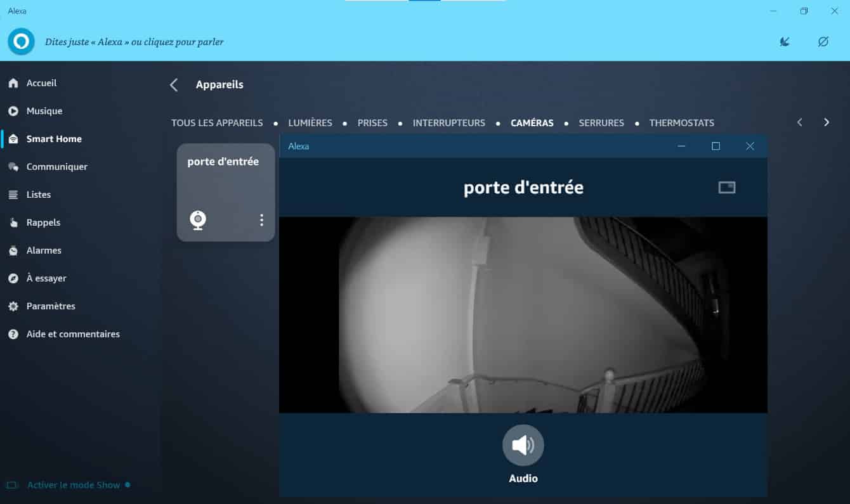The image size is (850, 504).
Task: Click the porte d'entrée device title in card
Action: (223, 162)
